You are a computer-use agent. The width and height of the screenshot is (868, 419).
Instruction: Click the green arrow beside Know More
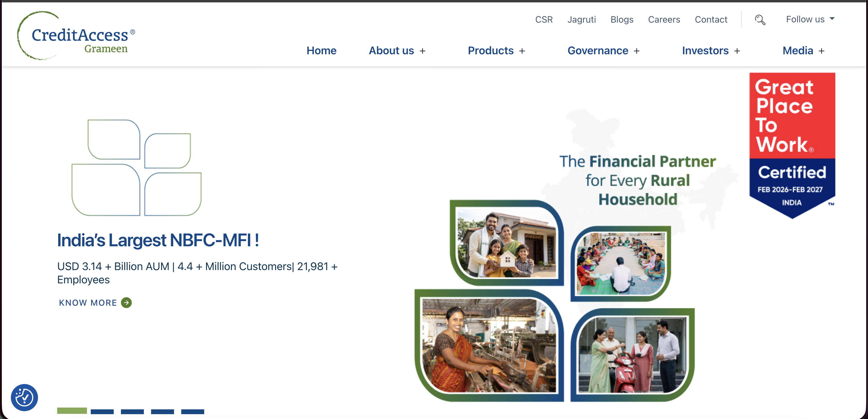pos(126,302)
